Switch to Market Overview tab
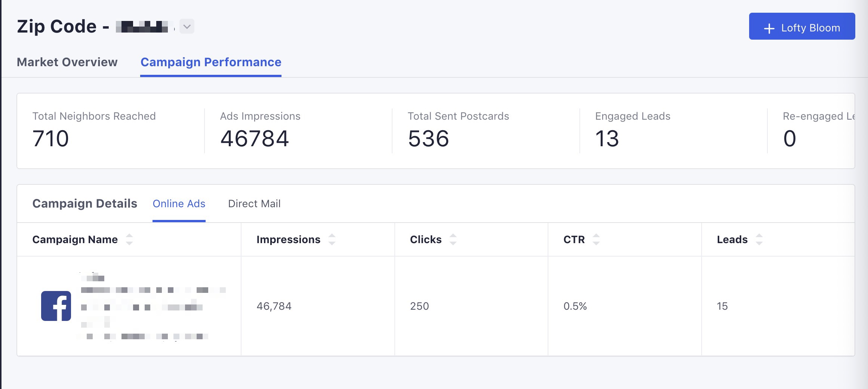Screen dimensions: 868x389 click(x=67, y=62)
